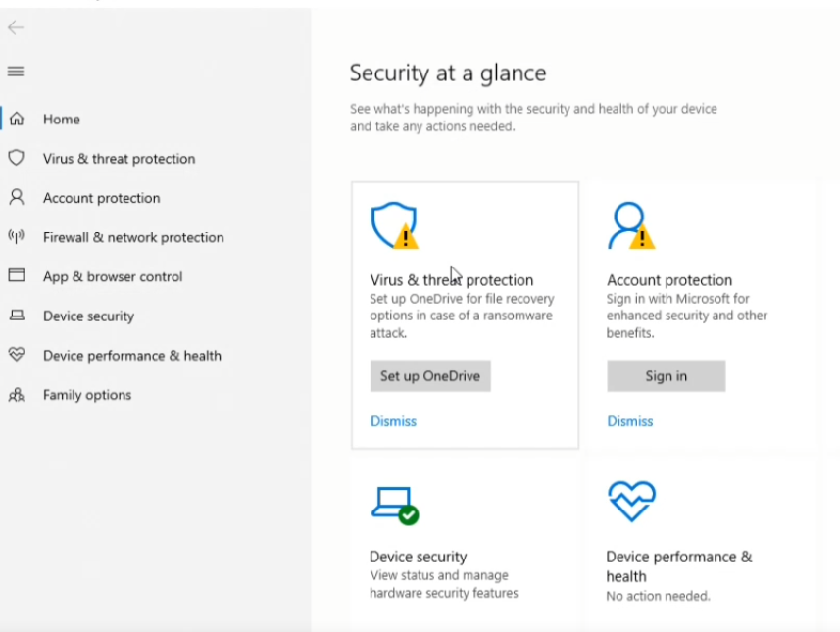Select App & browser control menu item
840x632 pixels.
point(113,276)
